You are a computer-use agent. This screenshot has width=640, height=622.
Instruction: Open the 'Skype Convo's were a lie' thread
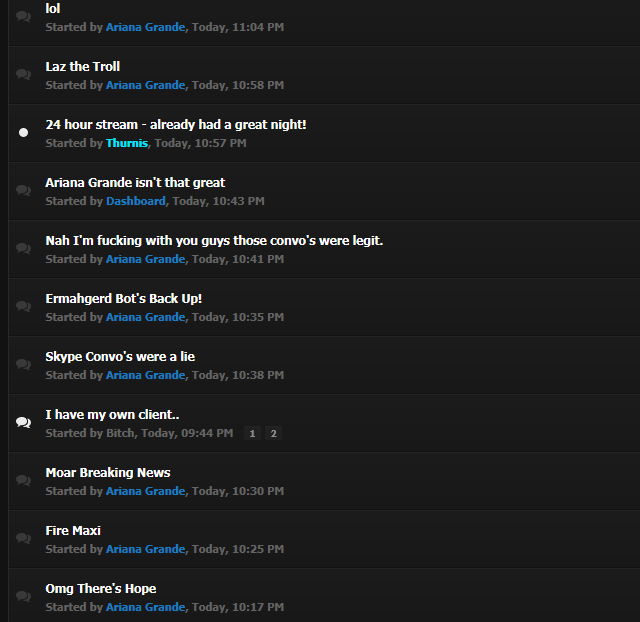click(x=120, y=357)
